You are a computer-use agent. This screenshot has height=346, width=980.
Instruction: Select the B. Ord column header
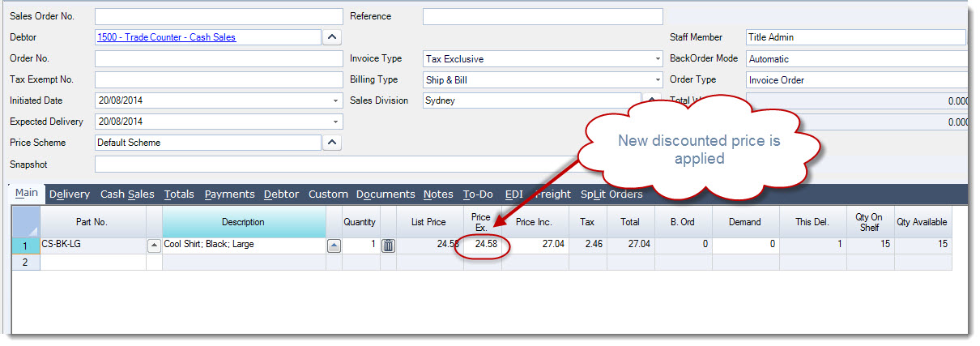(683, 222)
